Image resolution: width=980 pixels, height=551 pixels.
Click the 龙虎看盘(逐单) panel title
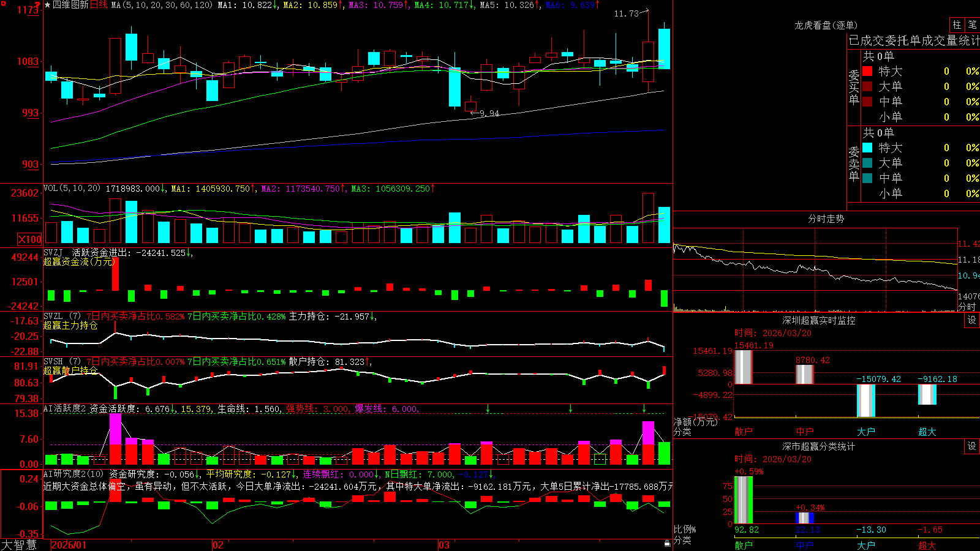pos(826,25)
